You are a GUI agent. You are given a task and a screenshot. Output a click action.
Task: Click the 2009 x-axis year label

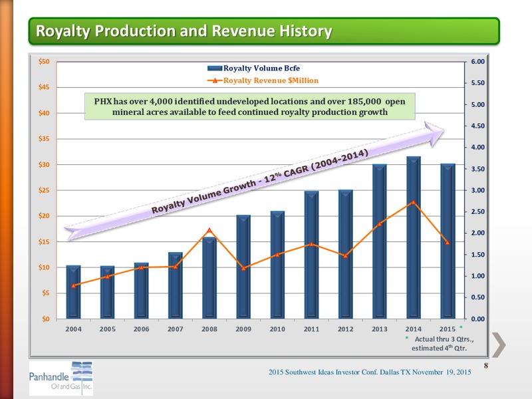point(243,329)
